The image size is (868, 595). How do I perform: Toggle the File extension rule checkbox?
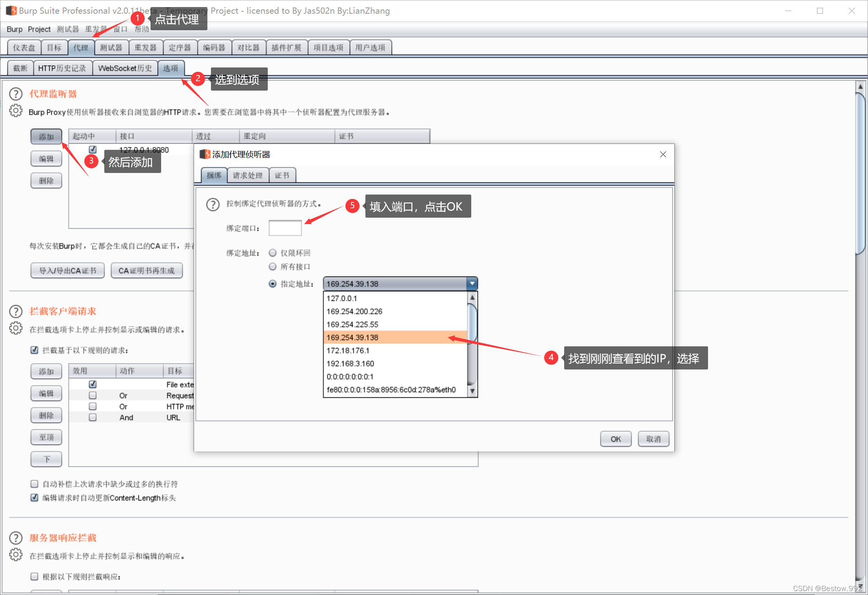(93, 384)
